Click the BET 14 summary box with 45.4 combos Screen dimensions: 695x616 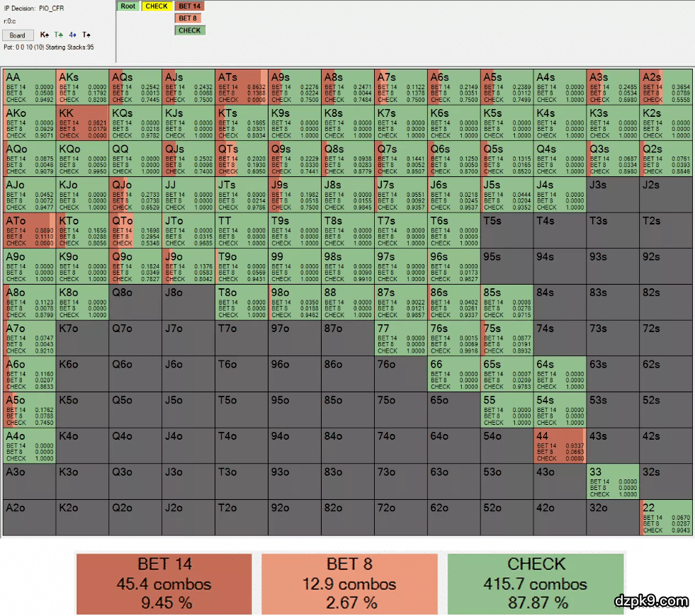click(164, 583)
